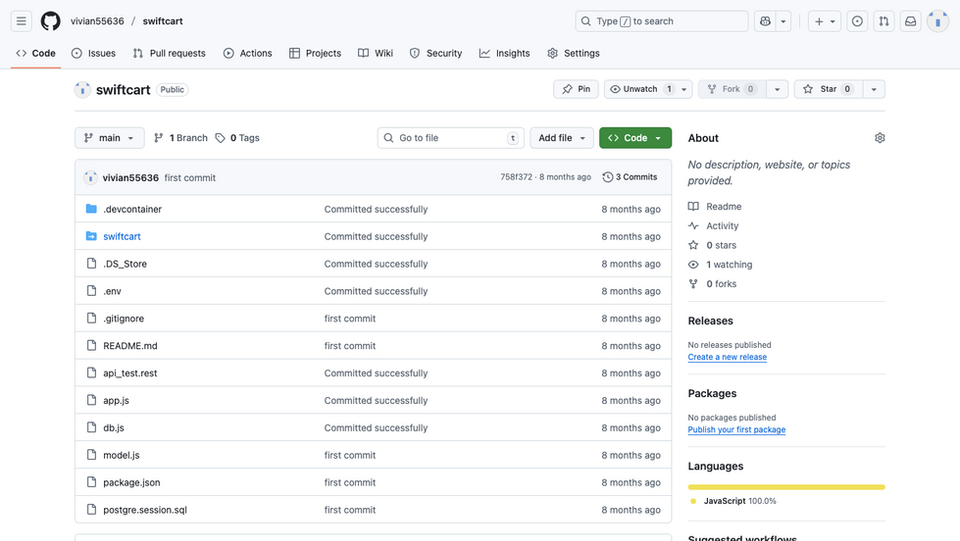Click the star icon beside 0 stars
The width and height of the screenshot is (960, 541).
coord(693,245)
